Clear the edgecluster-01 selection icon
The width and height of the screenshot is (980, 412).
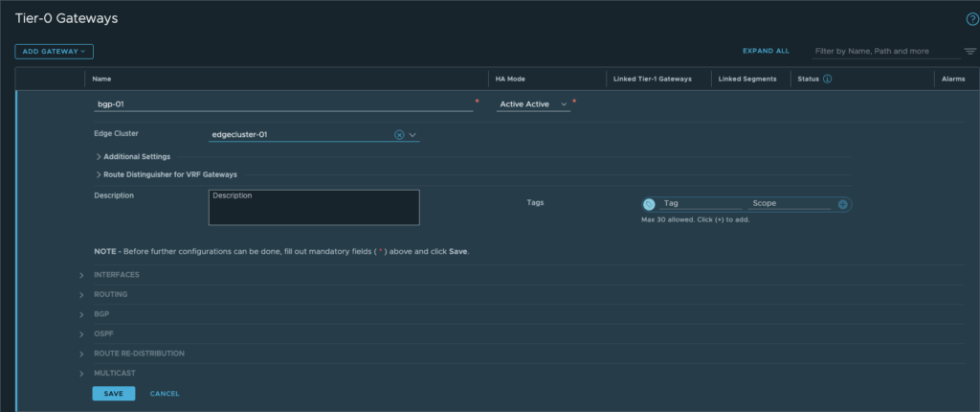tap(399, 135)
